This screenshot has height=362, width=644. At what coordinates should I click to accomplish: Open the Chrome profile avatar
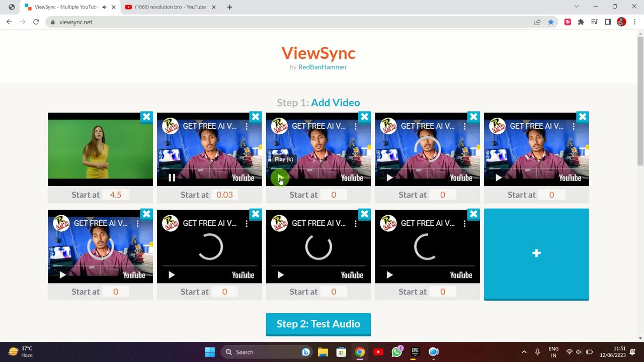621,22
